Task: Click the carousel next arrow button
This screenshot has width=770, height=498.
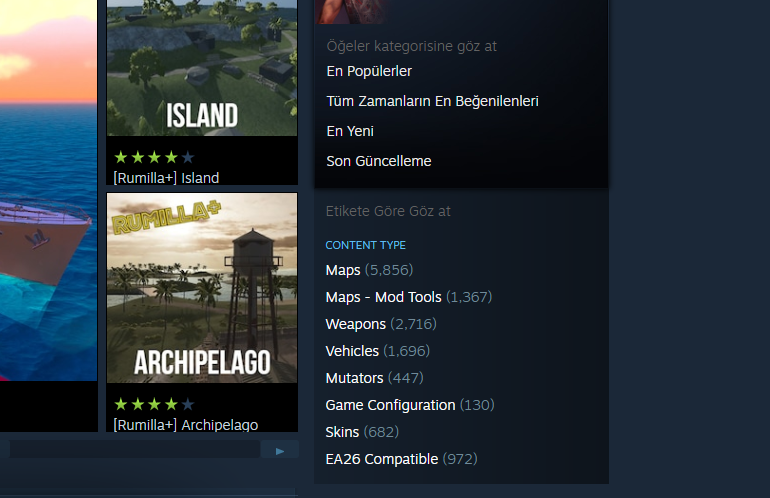Action: [x=280, y=450]
